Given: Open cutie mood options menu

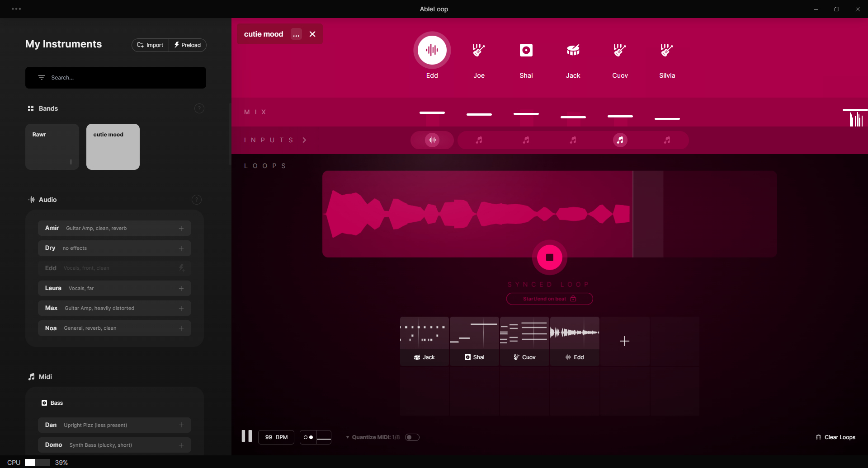Looking at the screenshot, I should click(x=296, y=34).
